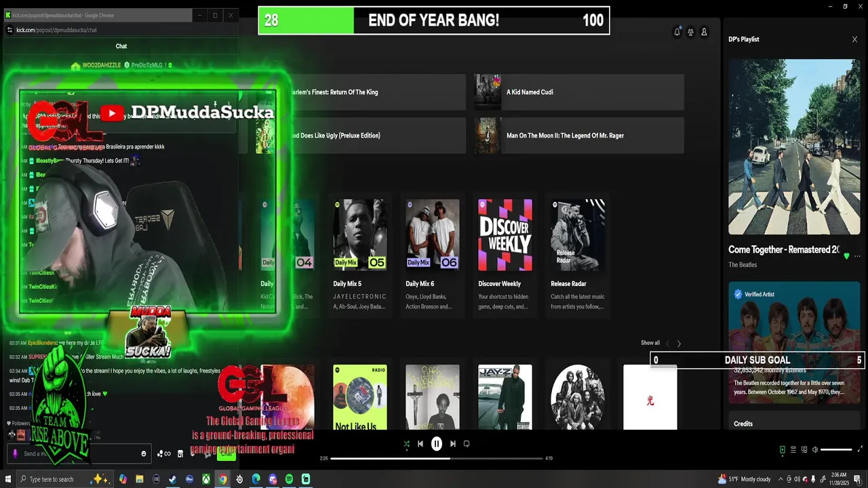Image resolution: width=868 pixels, height=488 pixels.
Task: Open SteelSeries GG taskbar icon
Action: (239, 479)
